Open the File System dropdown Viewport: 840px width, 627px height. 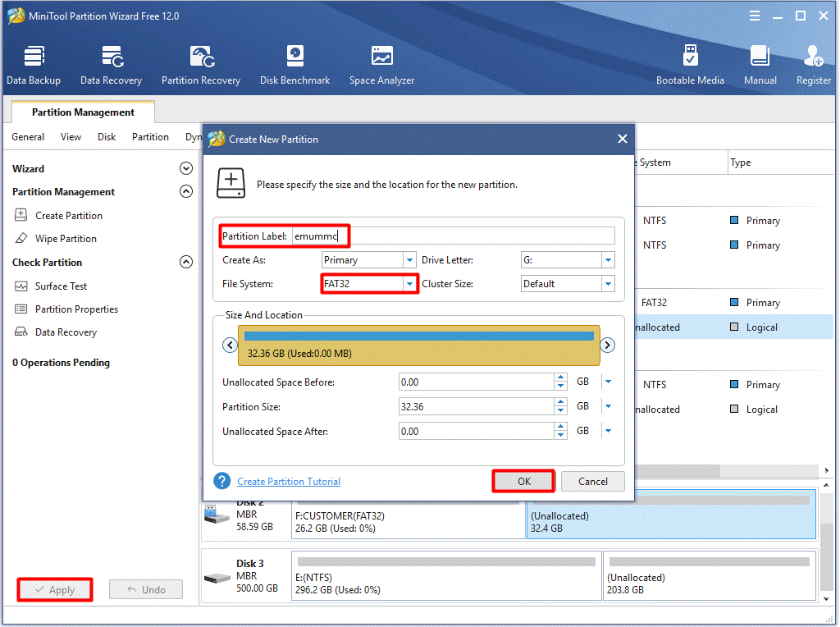click(410, 284)
